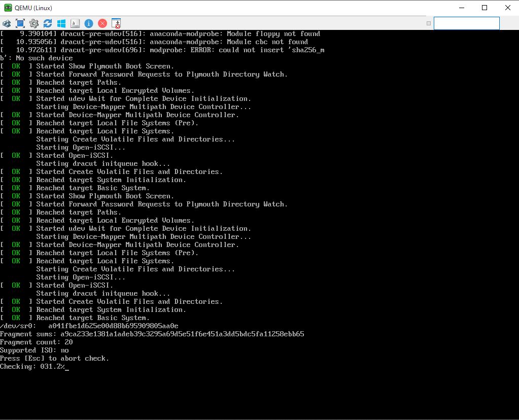Click the red disconnect icon

(102, 23)
